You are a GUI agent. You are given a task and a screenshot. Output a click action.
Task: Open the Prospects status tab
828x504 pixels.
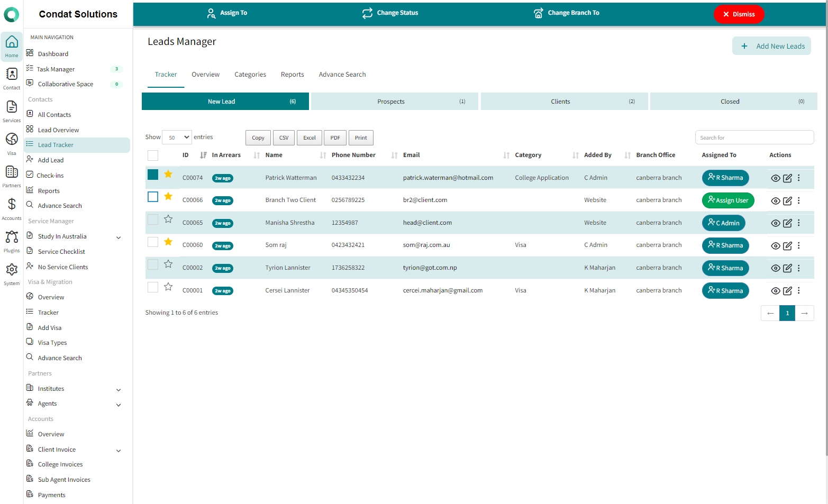[x=395, y=102]
